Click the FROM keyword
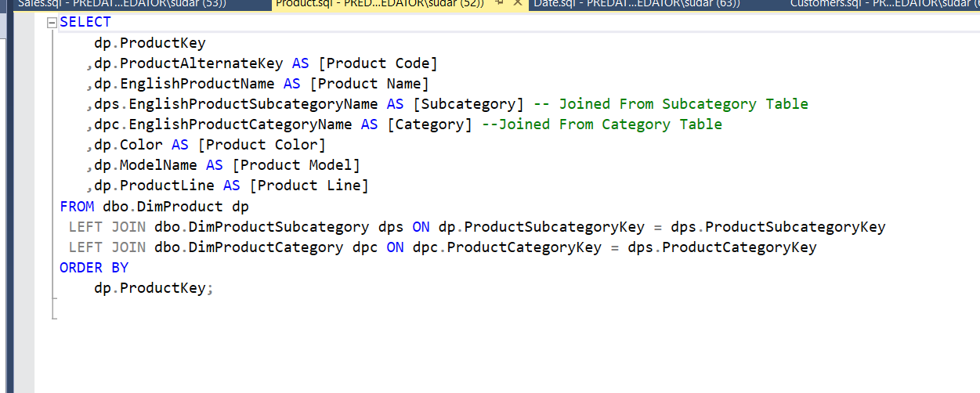Screen dimensions: 980x393 tap(77, 207)
